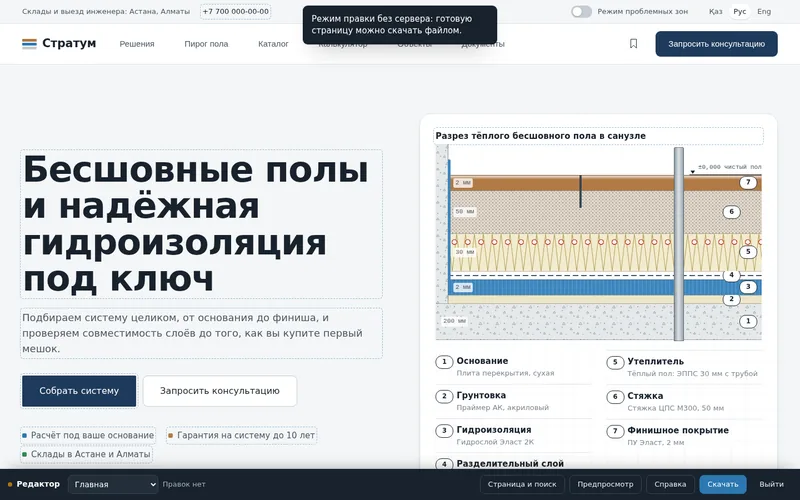This screenshot has width=800, height=500.
Task: Toggle Режим проблемных зон switch
Action: click(x=581, y=11)
